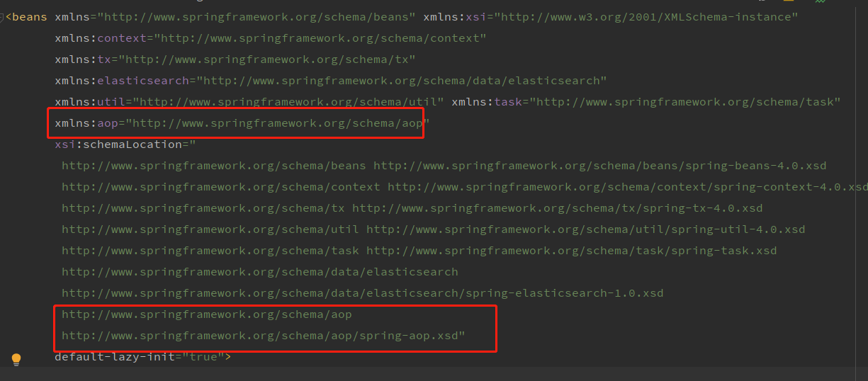The width and height of the screenshot is (868, 381).
Task: Collapse the beans tag fold marker
Action: click(x=3, y=17)
